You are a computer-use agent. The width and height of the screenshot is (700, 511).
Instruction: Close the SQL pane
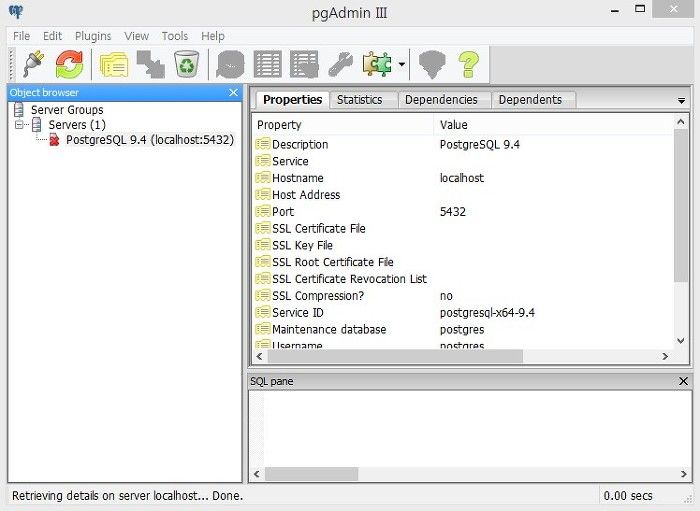683,381
